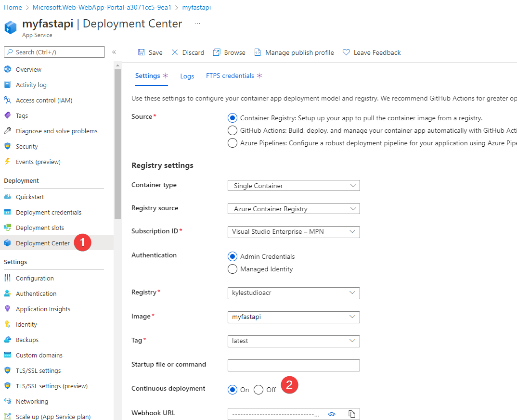Select Azure Pipelines as source

pyautogui.click(x=233, y=143)
